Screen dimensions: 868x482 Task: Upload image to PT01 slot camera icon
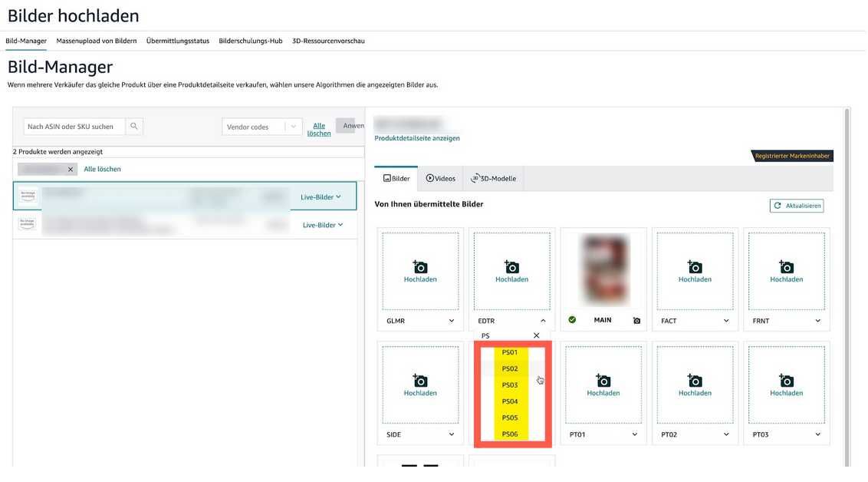click(603, 381)
